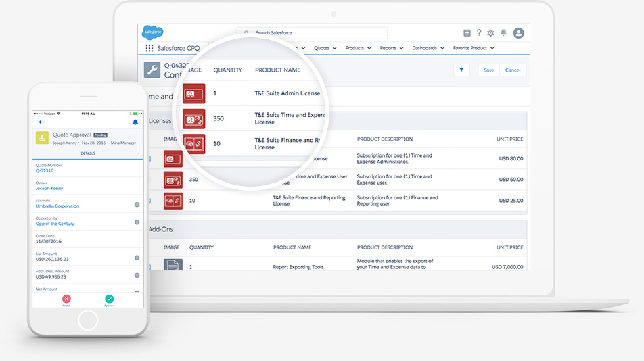Open the Salesforce app launcher grid
644x361 pixels.
(x=149, y=49)
